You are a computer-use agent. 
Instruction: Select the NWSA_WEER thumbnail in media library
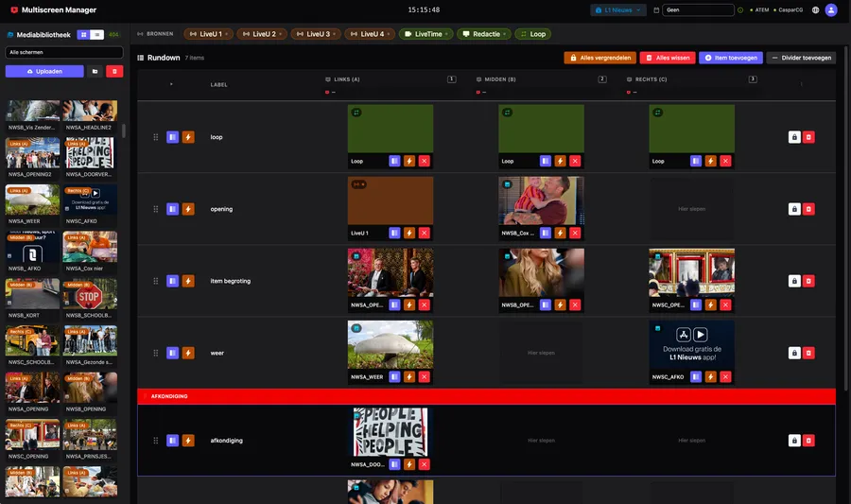(x=32, y=200)
